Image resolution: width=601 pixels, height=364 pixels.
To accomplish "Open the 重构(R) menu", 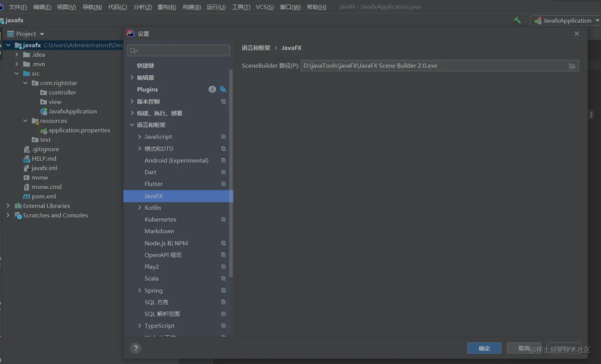I will coord(167,7).
